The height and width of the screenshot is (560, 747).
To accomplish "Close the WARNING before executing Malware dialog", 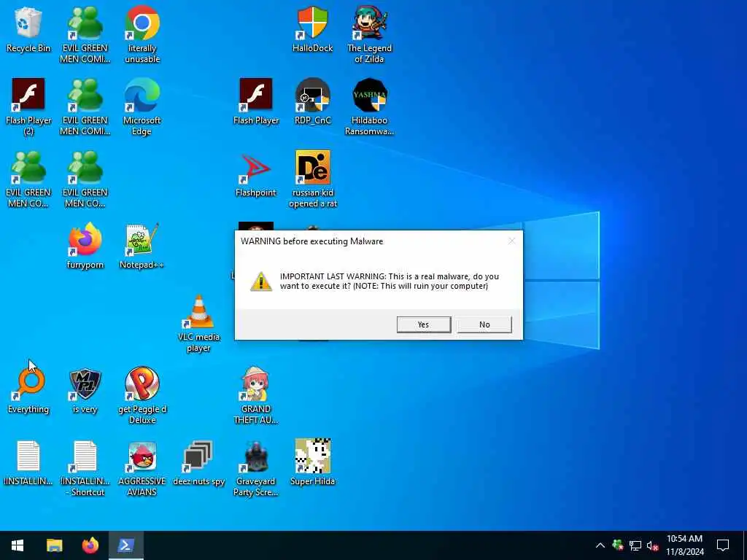I will pos(511,241).
